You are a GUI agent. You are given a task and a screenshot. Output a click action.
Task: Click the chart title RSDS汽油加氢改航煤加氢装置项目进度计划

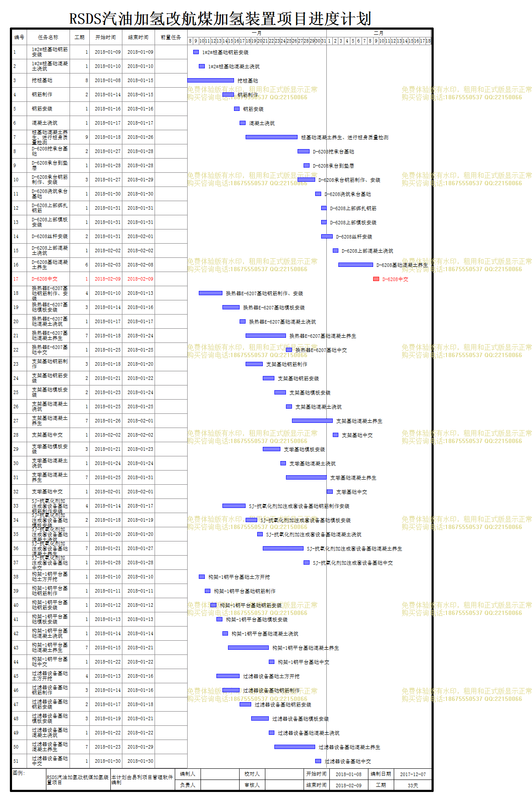pyautogui.click(x=220, y=19)
